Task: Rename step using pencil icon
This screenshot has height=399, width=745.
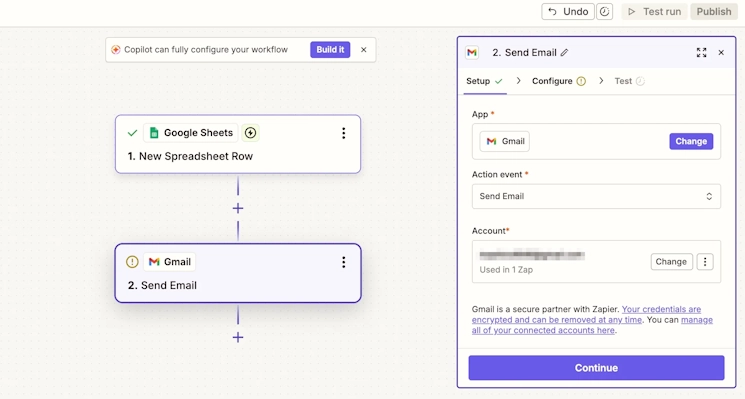Action: pos(564,53)
